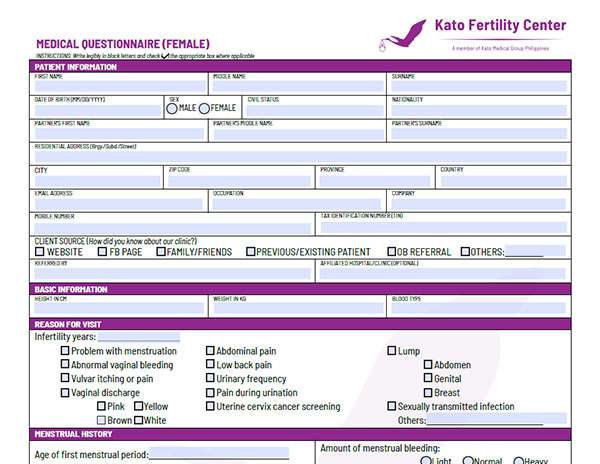Check the Abdominal pain checkbox
600x464 pixels.
pyautogui.click(x=211, y=352)
